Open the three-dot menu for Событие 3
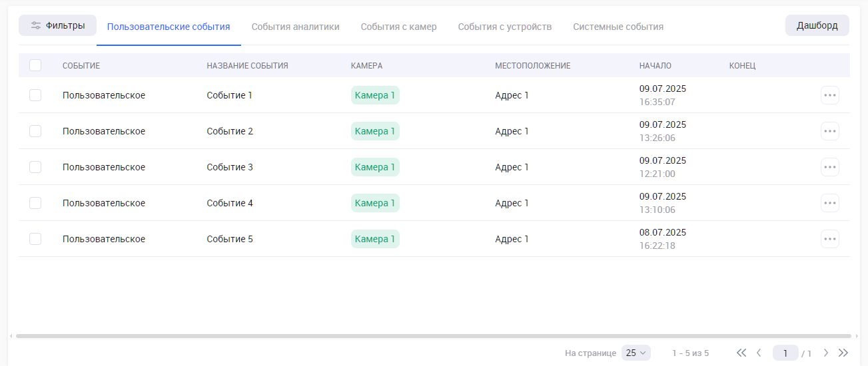This screenshot has width=868, height=366. (x=829, y=167)
